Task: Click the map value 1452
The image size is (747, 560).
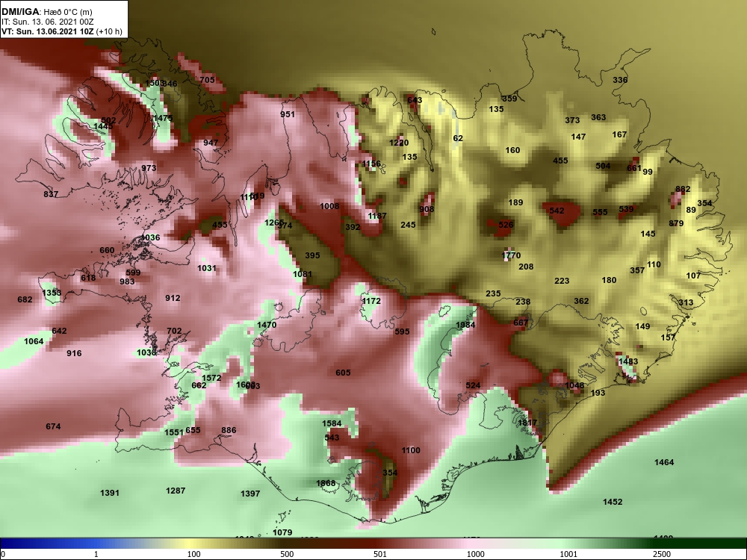Action: [613, 502]
